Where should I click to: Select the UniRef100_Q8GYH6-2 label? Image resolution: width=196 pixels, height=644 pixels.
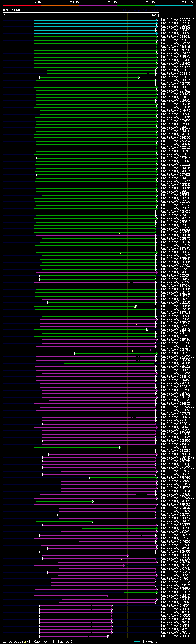click(178, 457)
